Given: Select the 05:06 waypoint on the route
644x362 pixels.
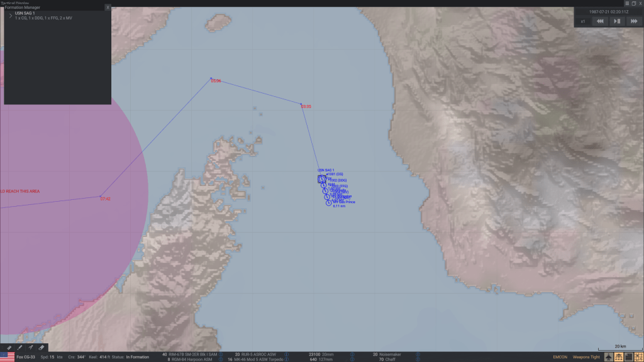Looking at the screenshot, I should pos(211,79).
